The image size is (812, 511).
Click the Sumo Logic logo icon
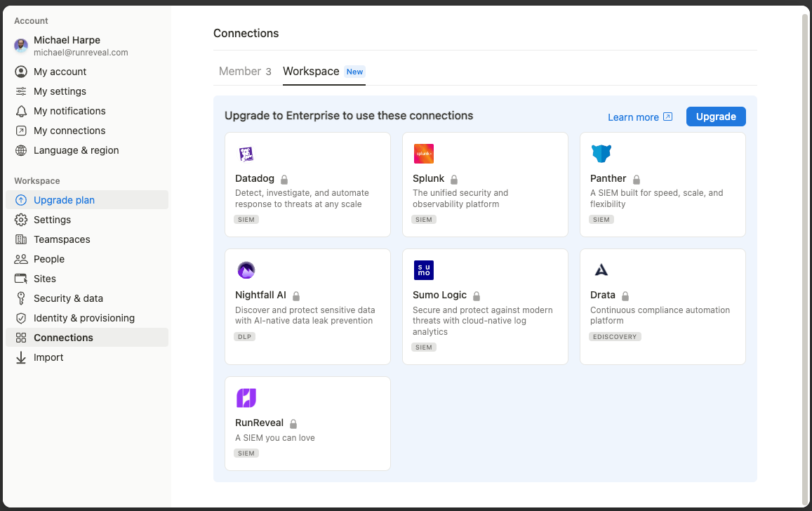point(423,270)
